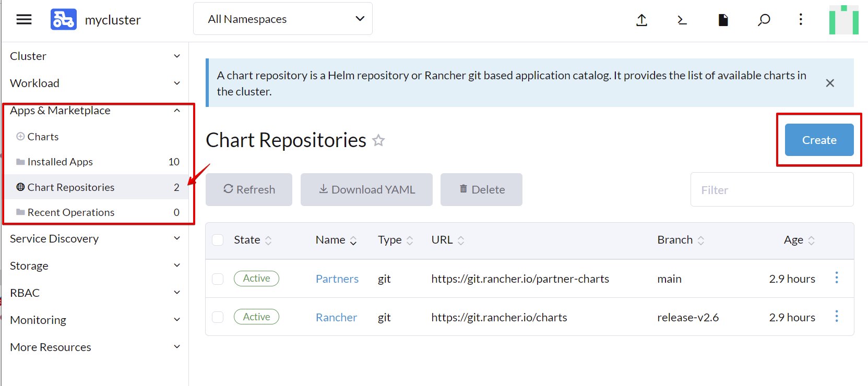Click the Refresh button

(x=249, y=189)
